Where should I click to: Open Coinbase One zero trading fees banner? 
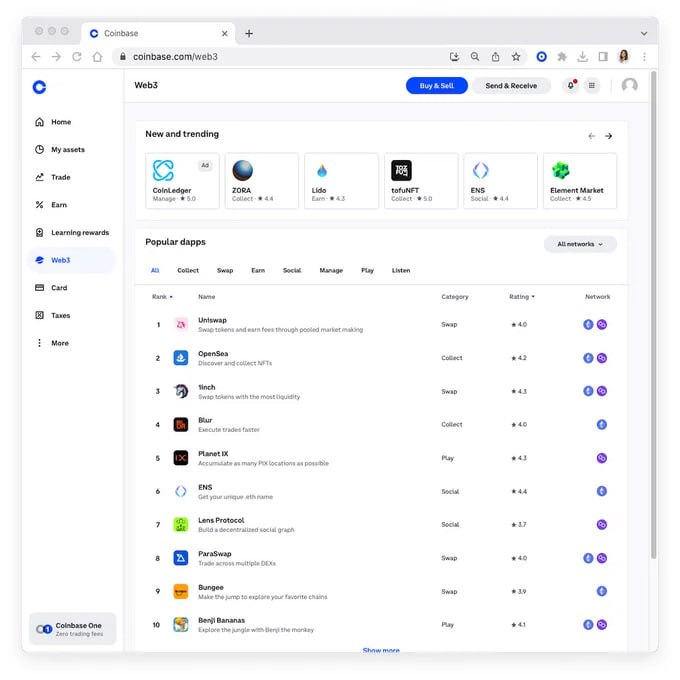click(x=72, y=629)
